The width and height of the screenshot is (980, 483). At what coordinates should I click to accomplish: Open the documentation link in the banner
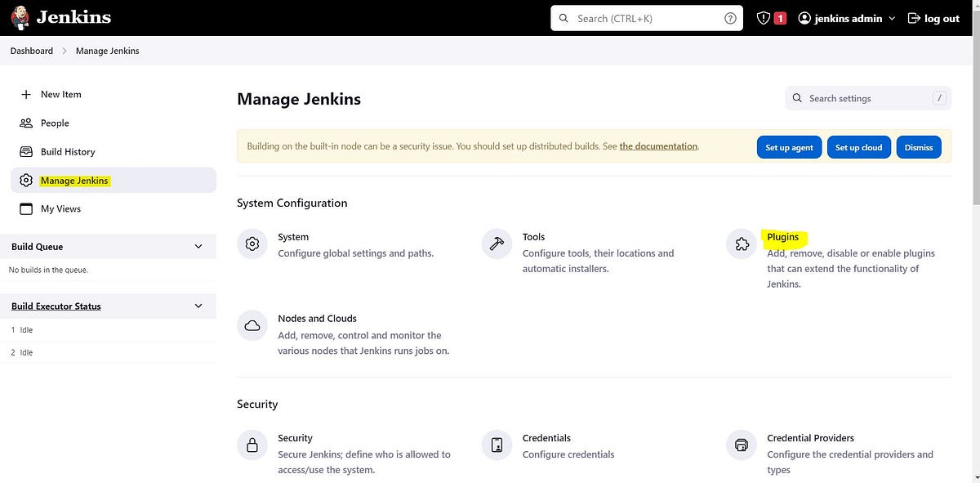click(658, 146)
